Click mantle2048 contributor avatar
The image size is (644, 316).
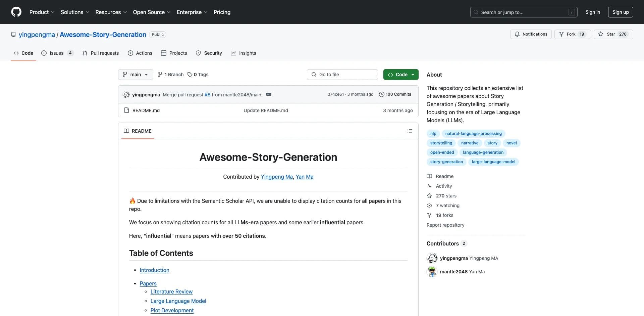(432, 272)
